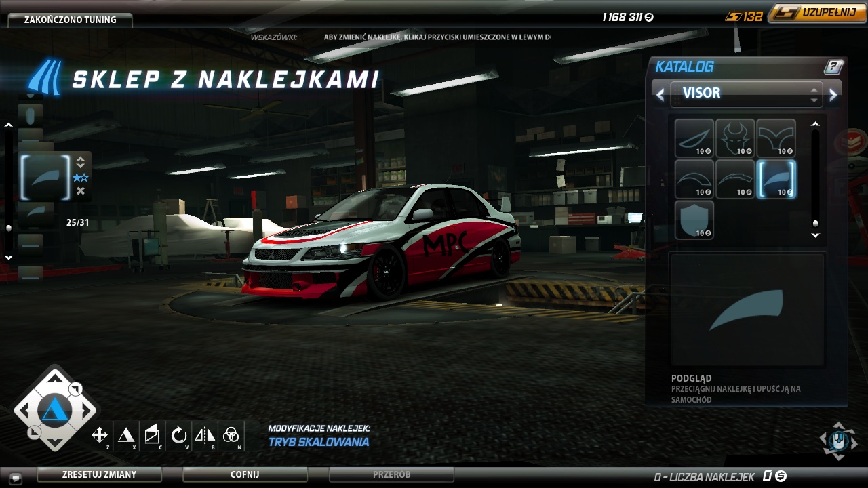Open the color circles tool (N)

point(231,435)
